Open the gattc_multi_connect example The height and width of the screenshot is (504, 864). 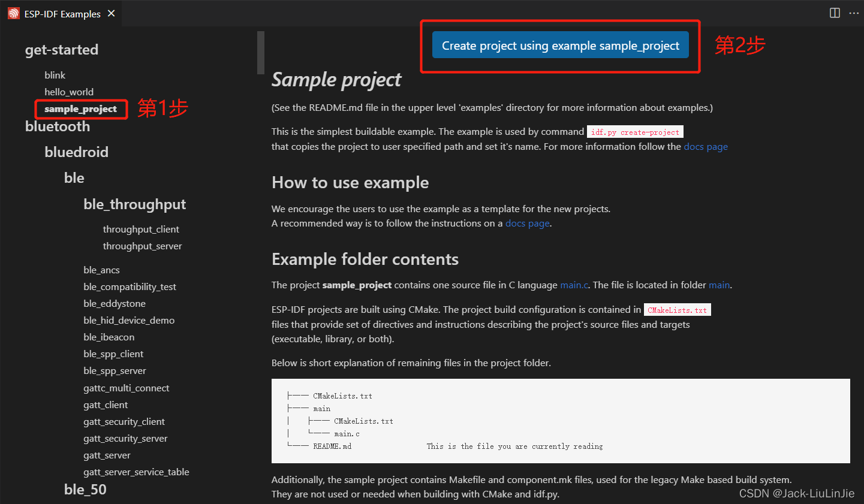pyautogui.click(x=127, y=388)
